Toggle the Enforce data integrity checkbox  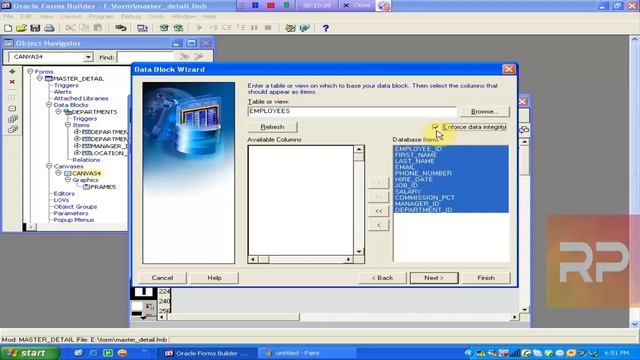point(436,127)
